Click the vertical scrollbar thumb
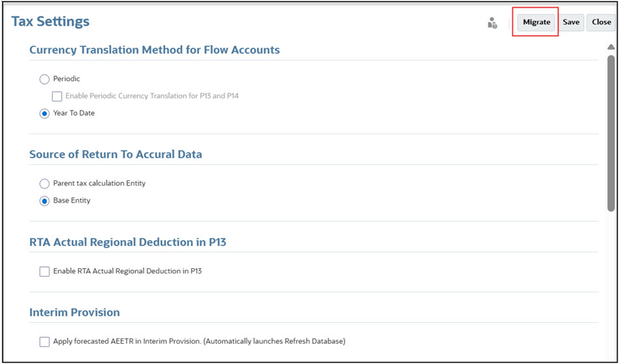This screenshot has height=364, width=619. coord(611,132)
